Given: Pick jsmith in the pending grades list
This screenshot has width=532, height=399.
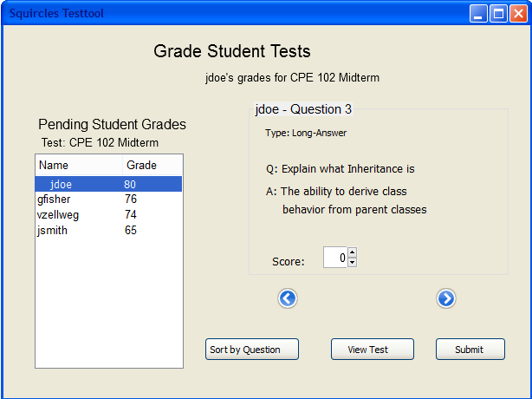Looking at the screenshot, I should [52, 231].
